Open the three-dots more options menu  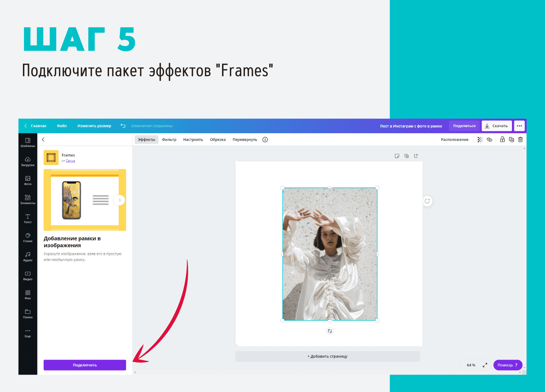point(519,126)
